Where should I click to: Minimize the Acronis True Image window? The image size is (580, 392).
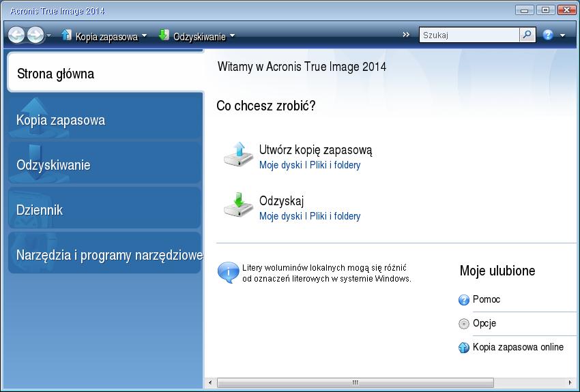[525, 10]
